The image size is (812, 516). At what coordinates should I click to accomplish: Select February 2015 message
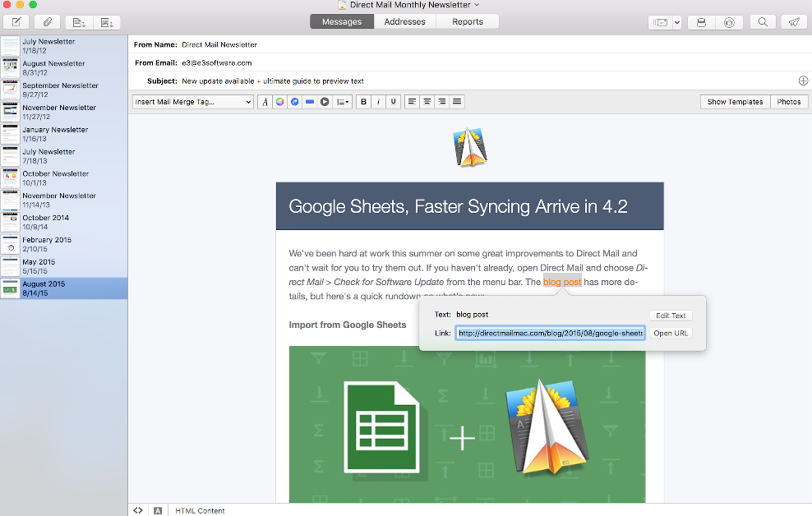tap(64, 244)
